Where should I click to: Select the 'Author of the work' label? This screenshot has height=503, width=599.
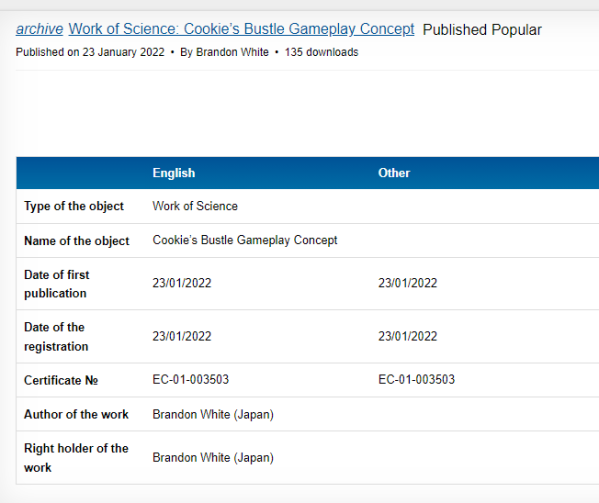point(76,414)
